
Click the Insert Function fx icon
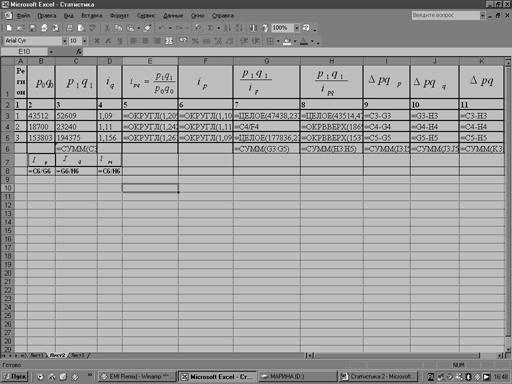click(x=79, y=51)
